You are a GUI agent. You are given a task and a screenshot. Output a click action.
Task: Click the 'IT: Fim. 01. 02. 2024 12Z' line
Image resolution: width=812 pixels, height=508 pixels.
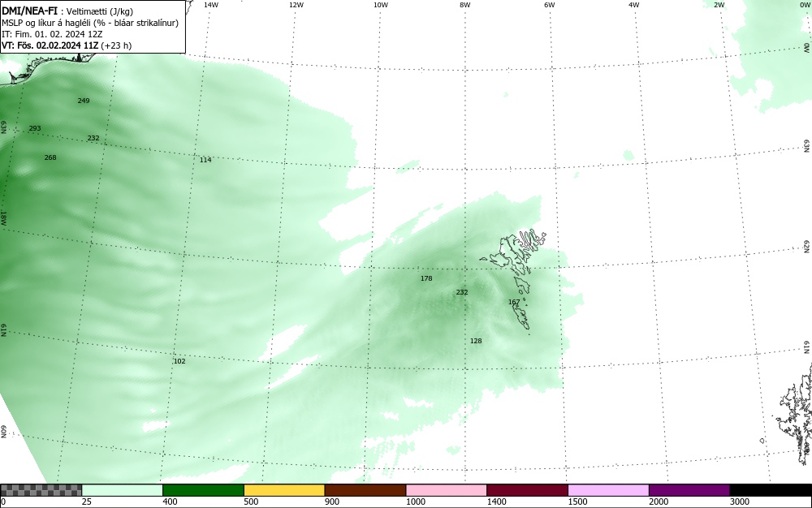[x=52, y=34]
